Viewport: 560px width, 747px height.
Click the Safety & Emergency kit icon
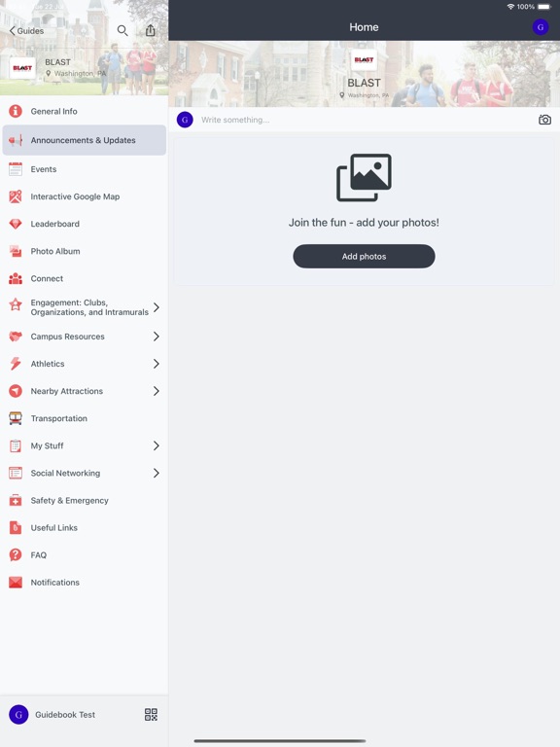[16, 500]
